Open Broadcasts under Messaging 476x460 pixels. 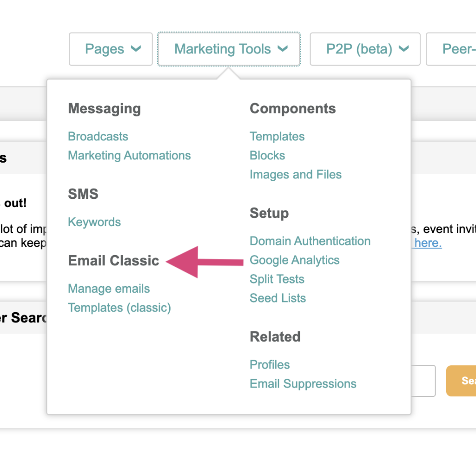98,136
